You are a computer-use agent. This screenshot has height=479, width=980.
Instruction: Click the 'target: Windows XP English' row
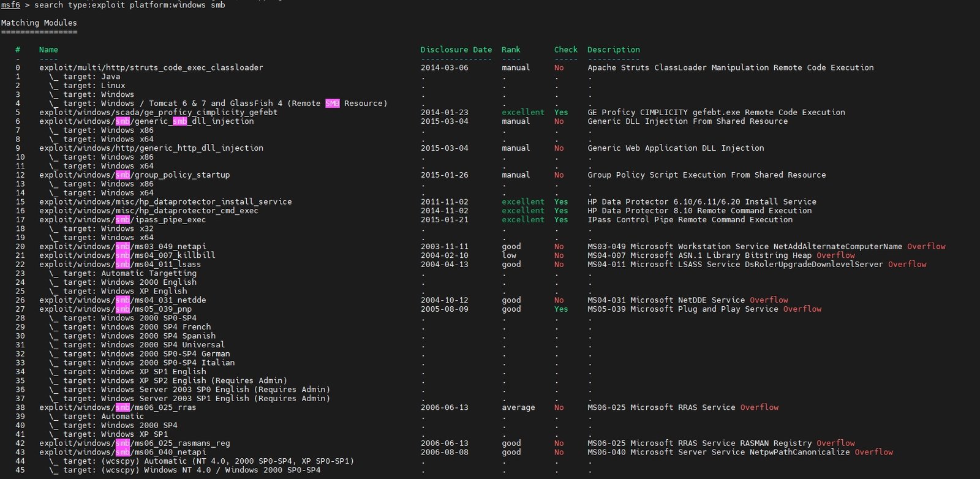tap(118, 291)
